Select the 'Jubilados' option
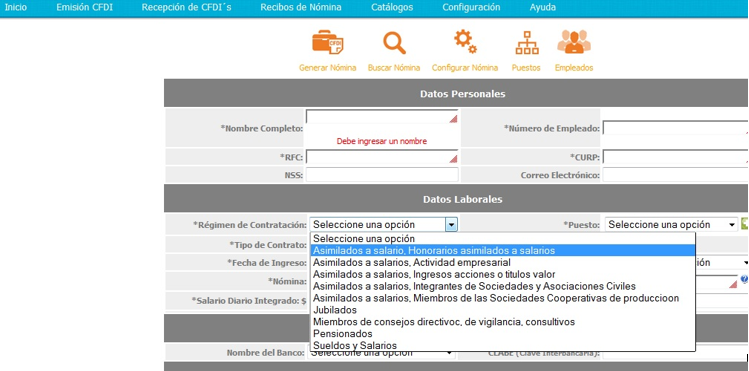This screenshot has height=371, width=749. (502, 310)
